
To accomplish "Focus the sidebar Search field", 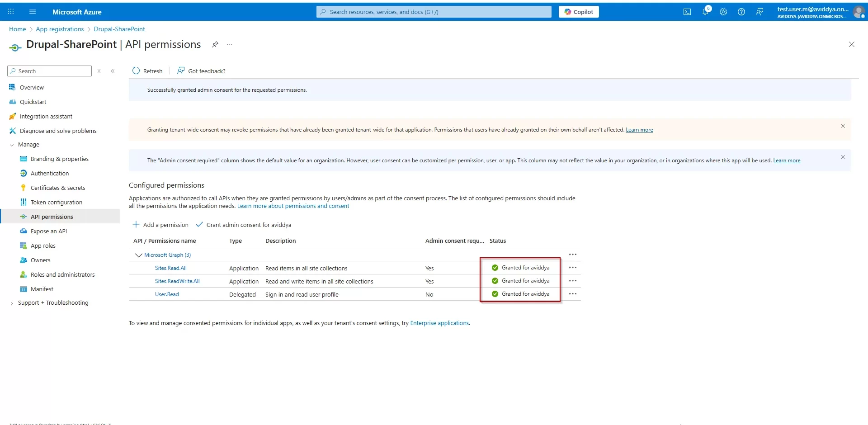I will [50, 71].
